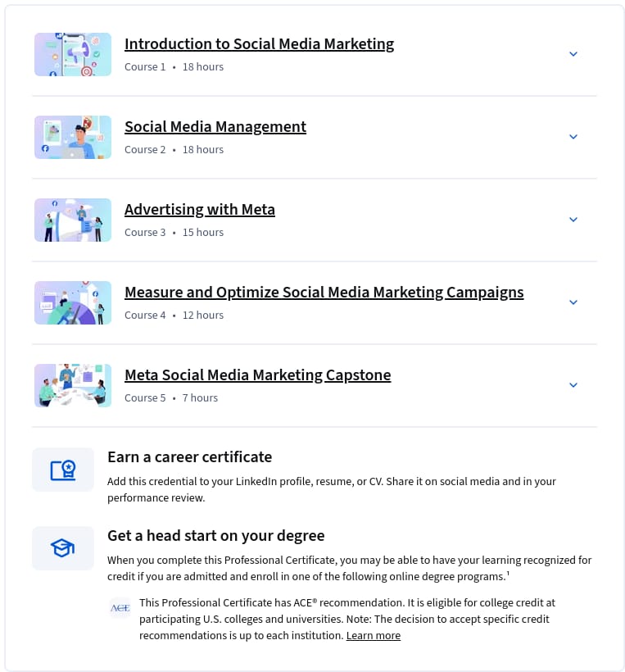
Task: Select the Social Media Management course thumbnail
Action: [x=73, y=137]
